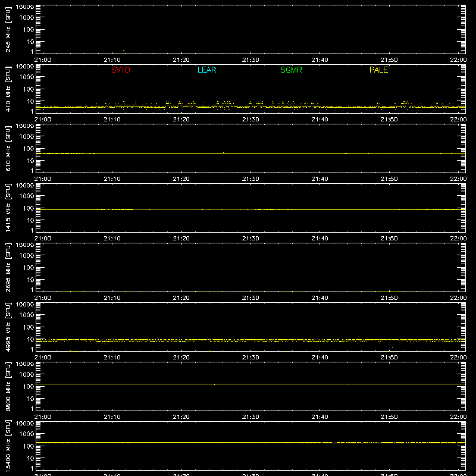
Task: Click the 610 MHz flat yellow flux trace
Action: (x=250, y=154)
